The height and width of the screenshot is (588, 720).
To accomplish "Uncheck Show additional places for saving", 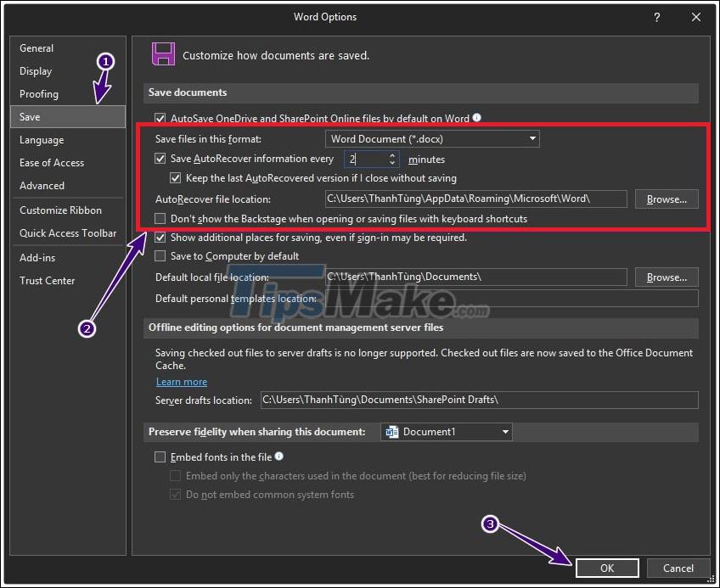I will click(x=159, y=238).
